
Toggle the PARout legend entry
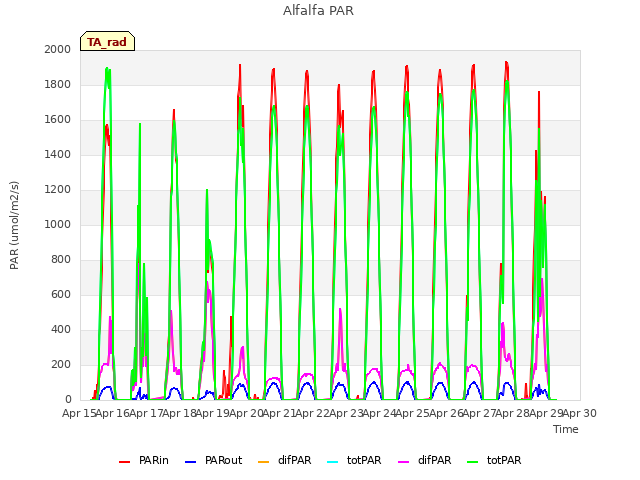213,460
